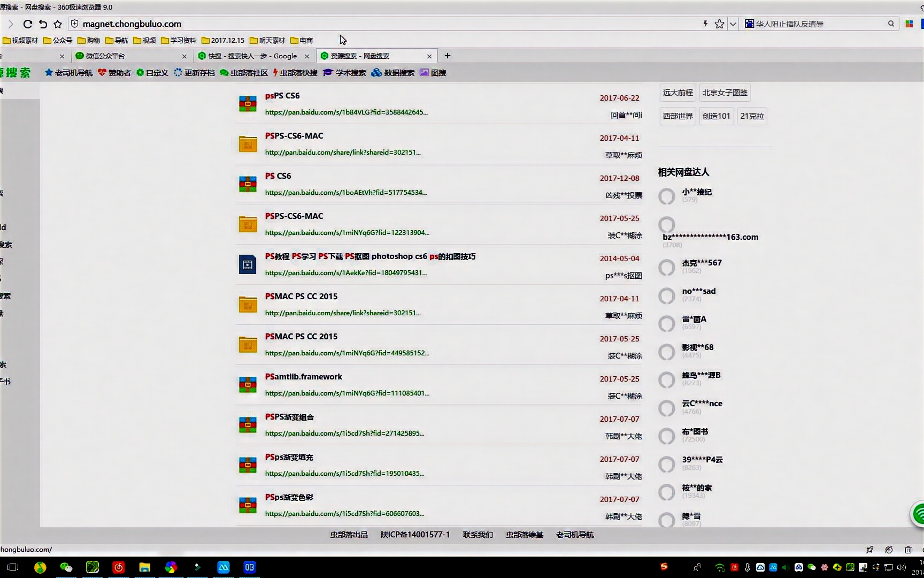The width and height of the screenshot is (924, 578).
Task: Open the psPS CS6 result dated 2017-06-22
Action: (x=282, y=96)
